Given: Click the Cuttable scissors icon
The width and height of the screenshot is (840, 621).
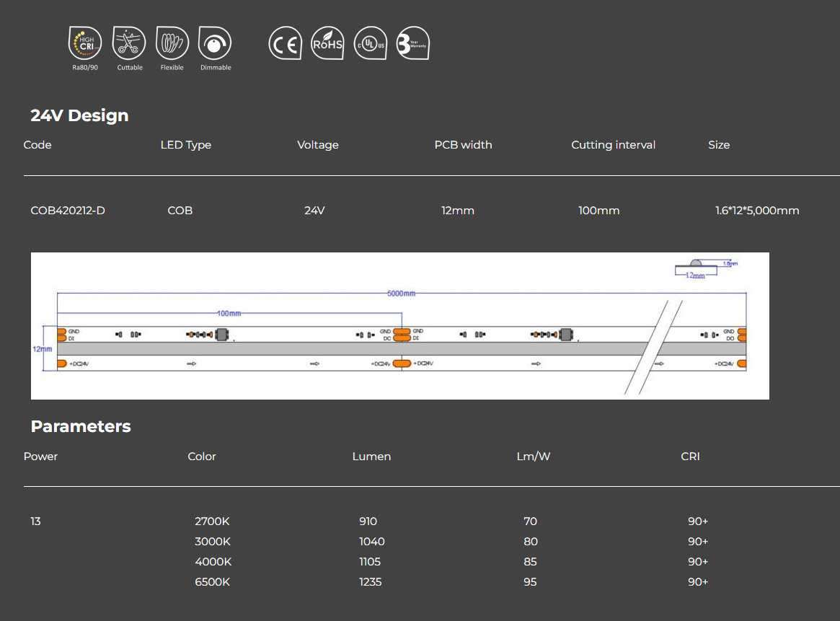Looking at the screenshot, I should click(130, 44).
